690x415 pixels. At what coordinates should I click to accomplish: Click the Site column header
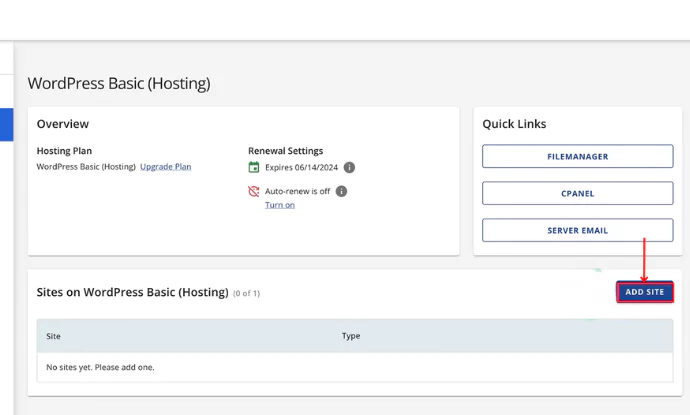(x=53, y=336)
